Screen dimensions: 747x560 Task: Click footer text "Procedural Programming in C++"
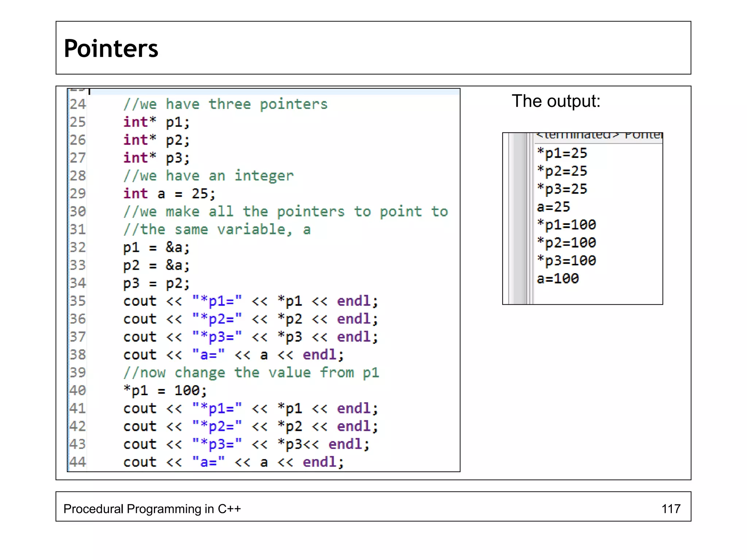[x=152, y=509]
